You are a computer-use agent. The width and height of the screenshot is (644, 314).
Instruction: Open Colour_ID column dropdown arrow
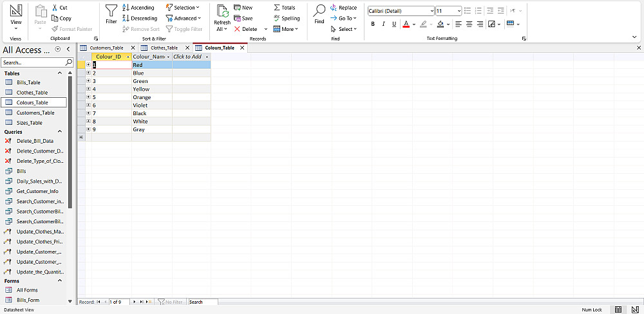tap(128, 57)
